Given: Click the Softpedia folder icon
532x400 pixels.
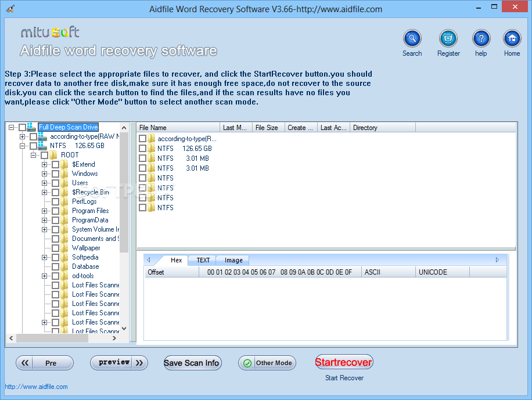Looking at the screenshot, I should pyautogui.click(x=64, y=257).
